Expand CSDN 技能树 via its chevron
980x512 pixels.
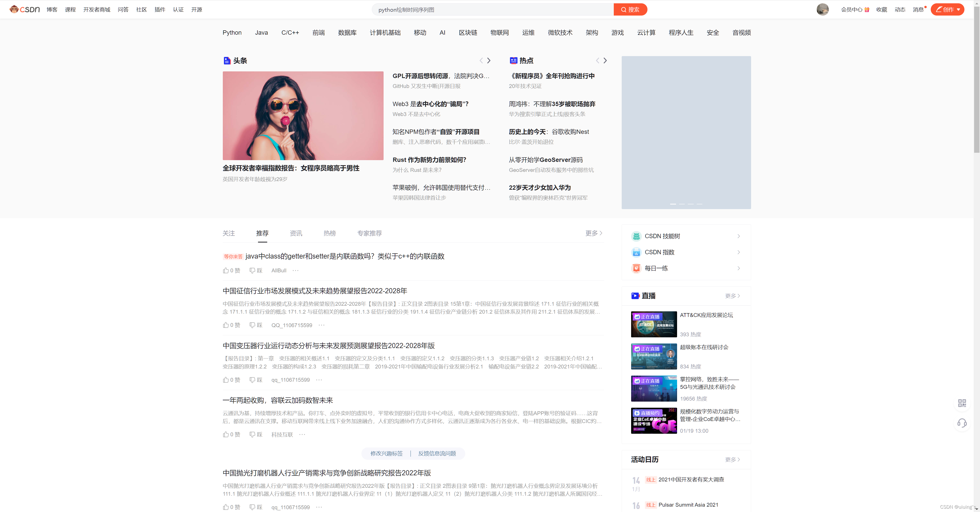738,236
